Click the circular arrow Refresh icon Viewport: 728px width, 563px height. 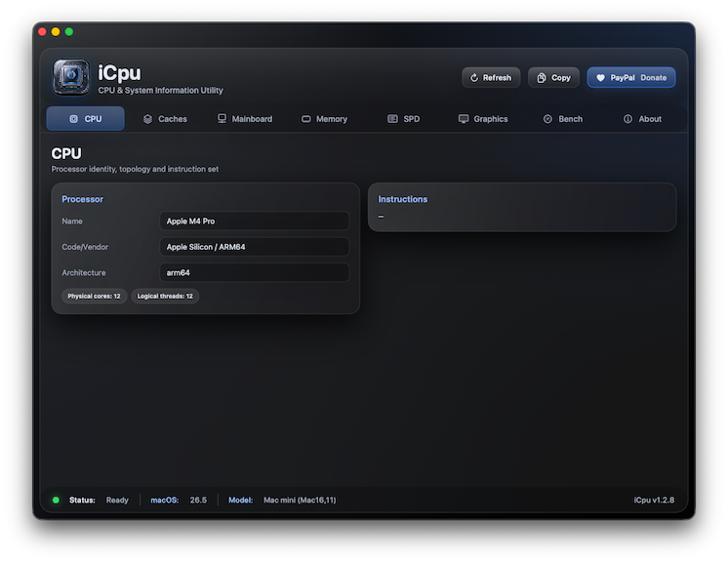[x=474, y=78]
